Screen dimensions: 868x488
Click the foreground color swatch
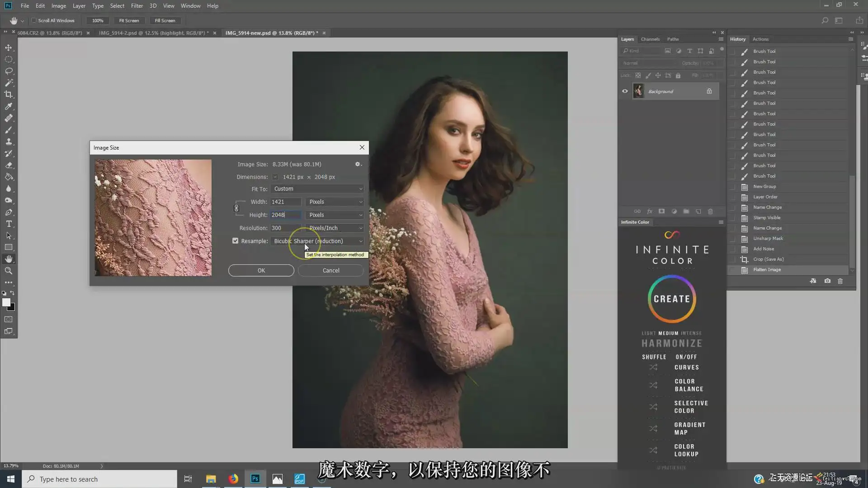point(6,303)
